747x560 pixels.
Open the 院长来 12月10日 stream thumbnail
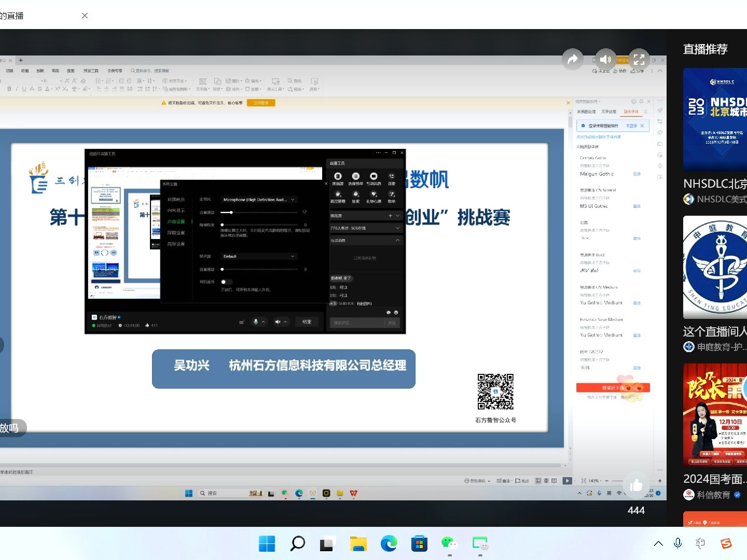(715, 415)
